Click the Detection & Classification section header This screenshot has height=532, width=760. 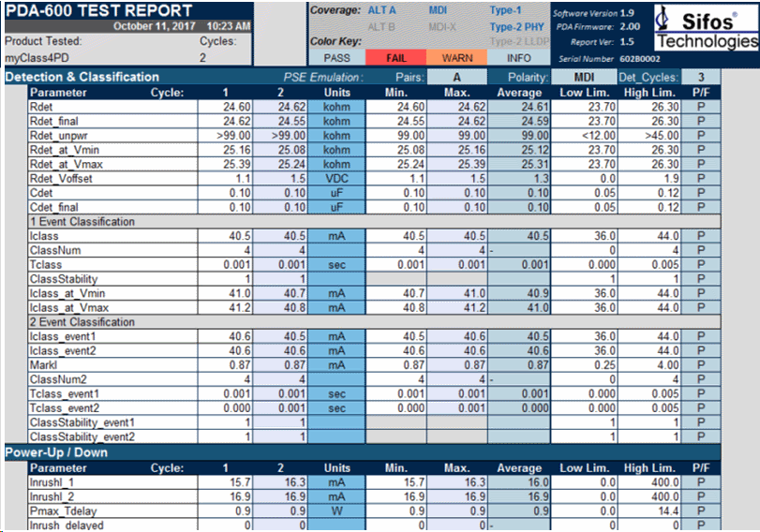point(82,77)
